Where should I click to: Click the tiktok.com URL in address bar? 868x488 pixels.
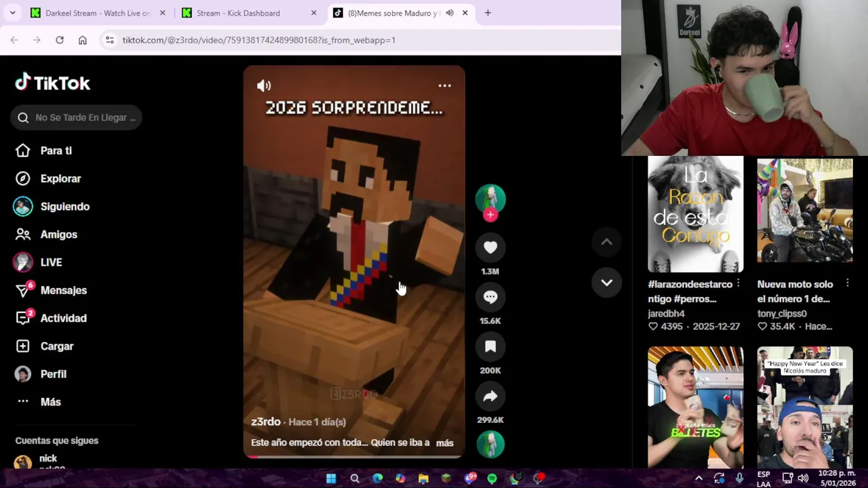[x=259, y=40]
